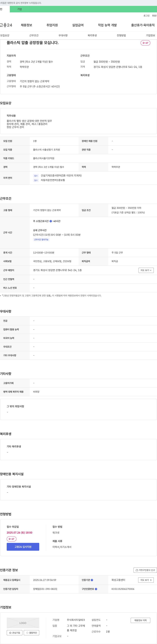Click the 근무시간 협의가능 tag
Viewport: 157px width, 644px height.
click(x=41, y=239)
